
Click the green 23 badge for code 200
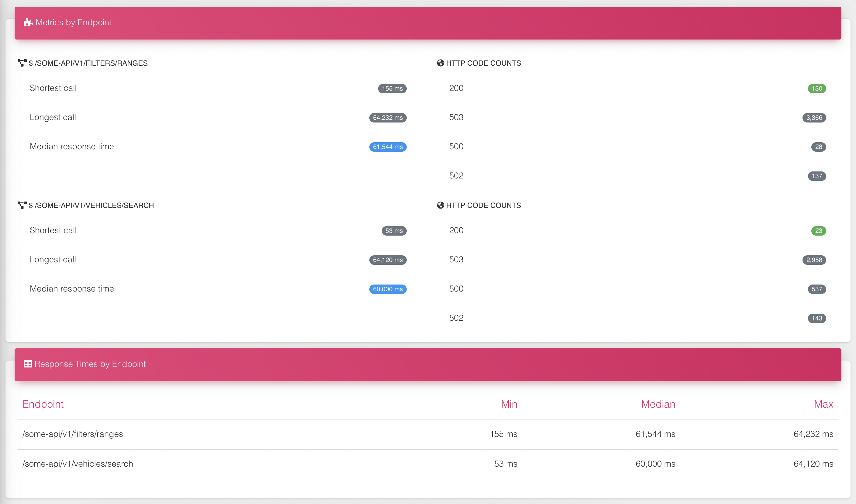point(818,231)
